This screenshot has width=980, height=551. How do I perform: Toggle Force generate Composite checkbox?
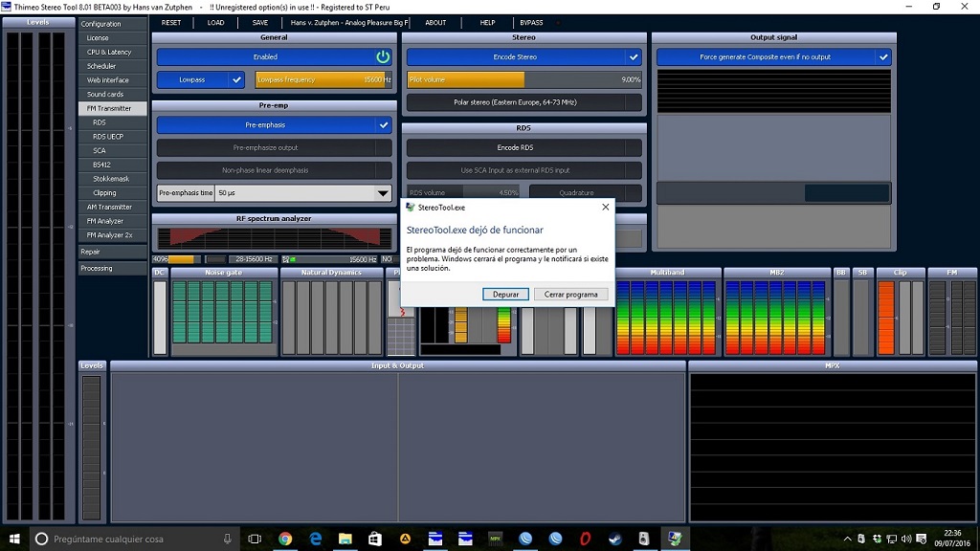coord(883,56)
